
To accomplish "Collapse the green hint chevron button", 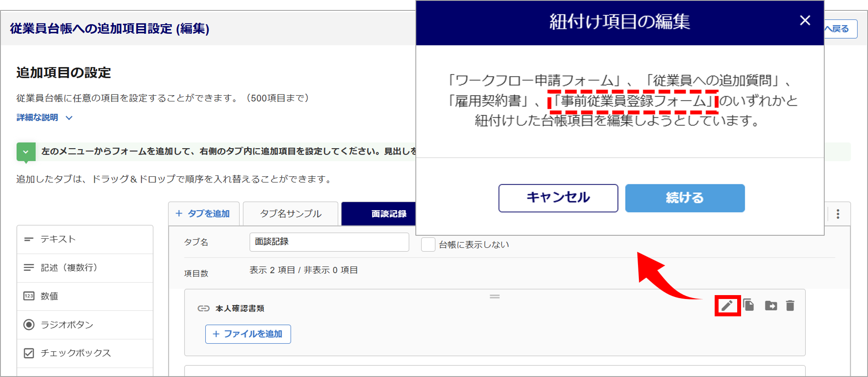I will (x=26, y=152).
